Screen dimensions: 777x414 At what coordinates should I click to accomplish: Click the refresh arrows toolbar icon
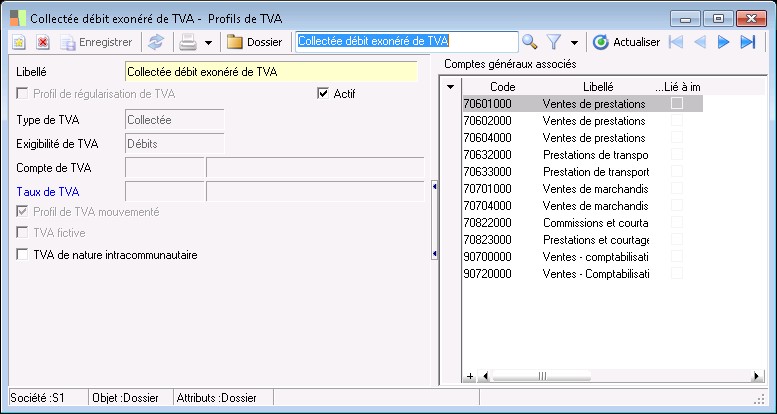coord(156,43)
